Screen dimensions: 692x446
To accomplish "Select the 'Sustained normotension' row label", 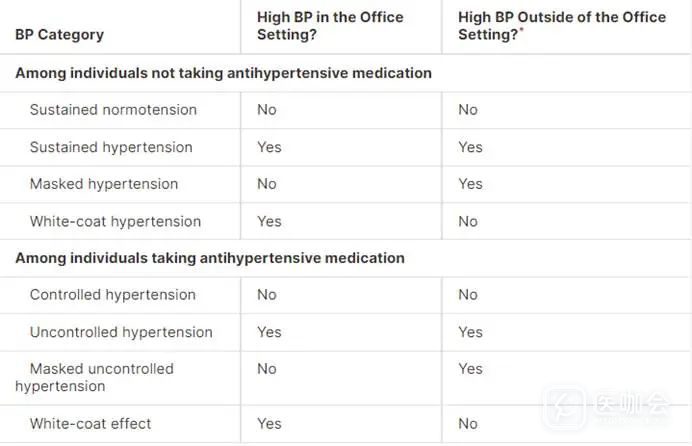I will [113, 110].
